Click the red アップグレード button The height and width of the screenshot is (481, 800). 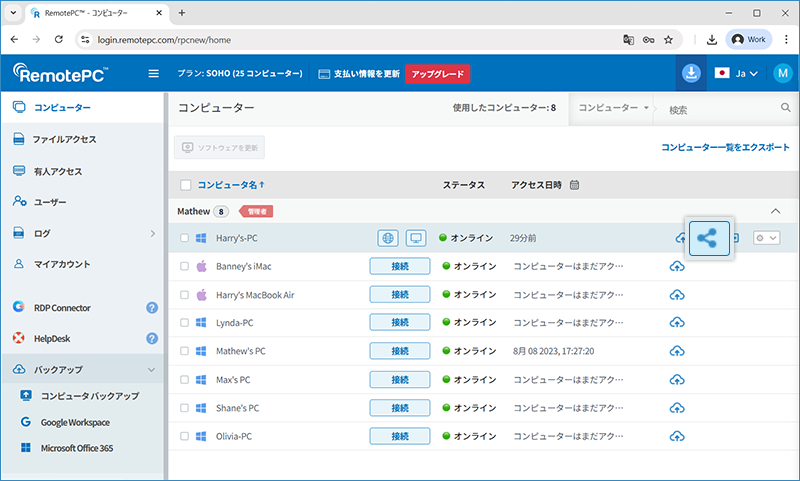coord(437,73)
